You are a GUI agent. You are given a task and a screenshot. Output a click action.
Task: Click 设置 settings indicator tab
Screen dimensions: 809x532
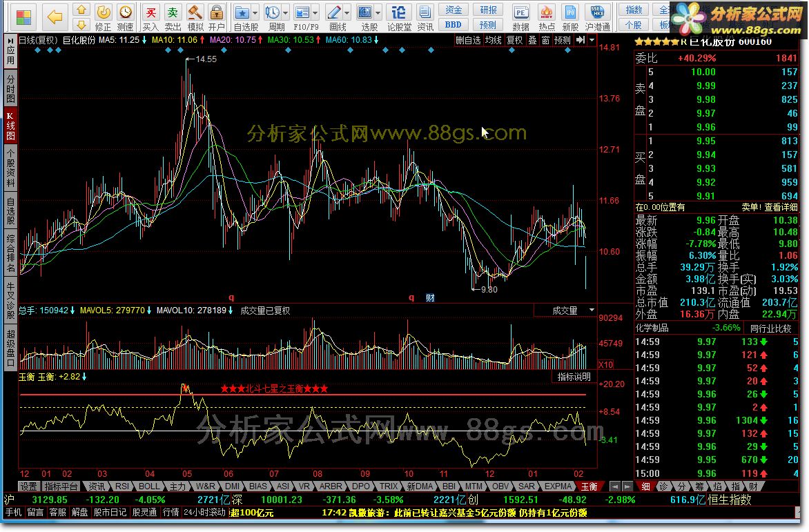pos(29,486)
